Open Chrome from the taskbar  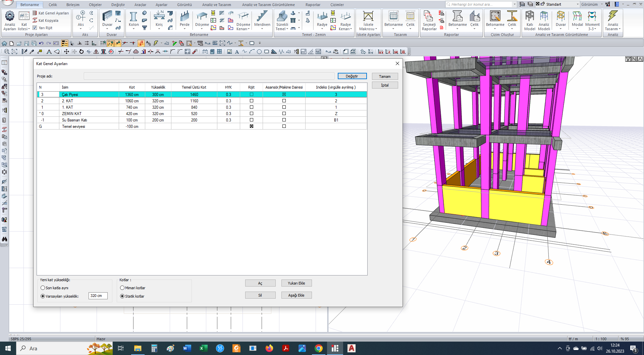click(x=319, y=348)
